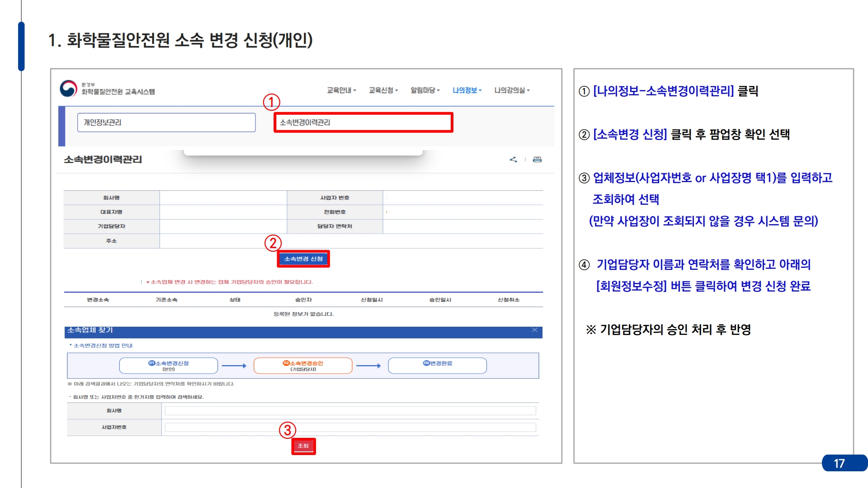Click the share icon near page title

point(513,160)
